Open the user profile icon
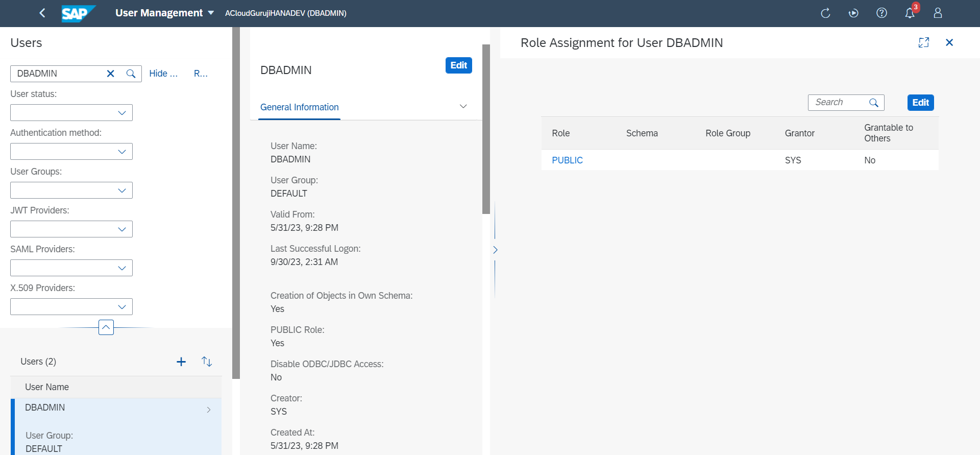 938,13
